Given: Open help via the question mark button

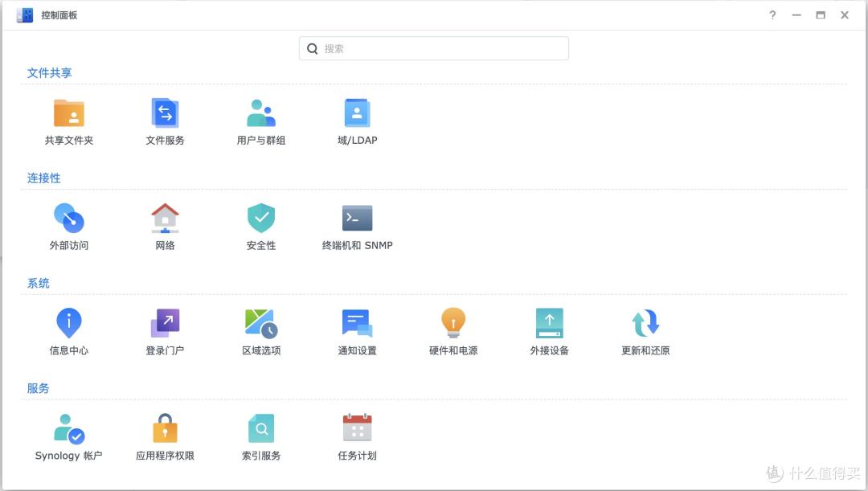Looking at the screenshot, I should pyautogui.click(x=772, y=15).
